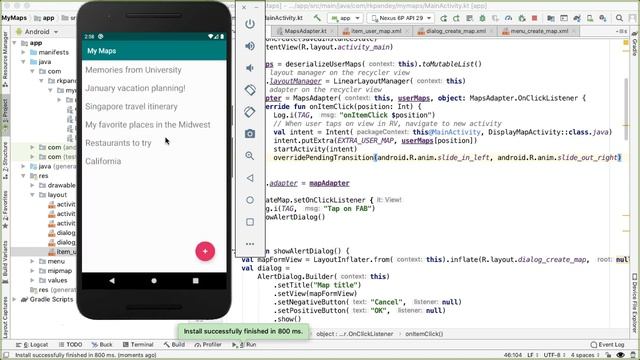640x360 pixels.
Task: Click emulator sidebar back triangle
Action: click(x=250, y=178)
